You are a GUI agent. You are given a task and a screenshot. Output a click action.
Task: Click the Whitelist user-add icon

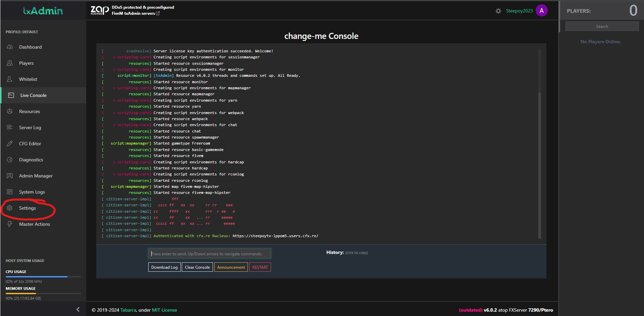coord(10,79)
